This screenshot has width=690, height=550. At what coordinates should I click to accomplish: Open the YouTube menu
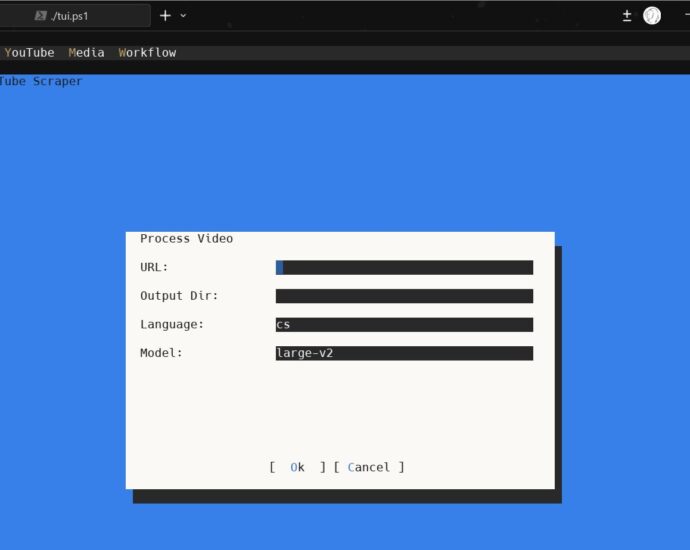29,53
